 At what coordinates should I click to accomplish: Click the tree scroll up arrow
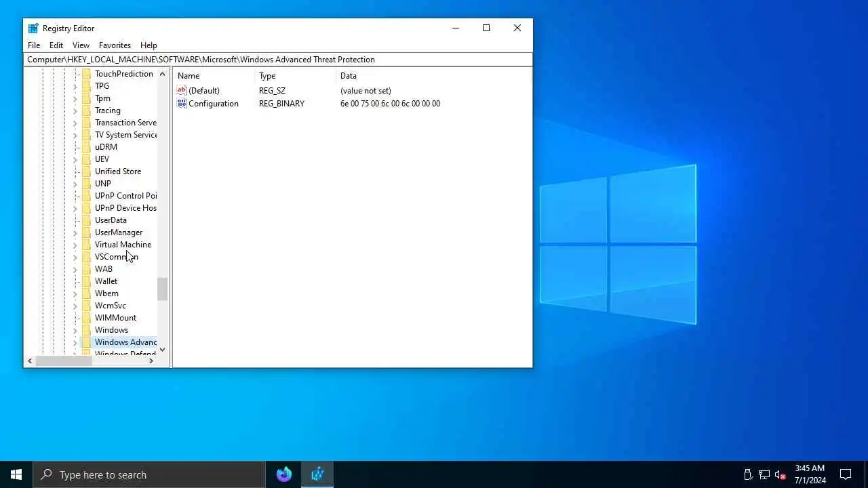tap(162, 73)
